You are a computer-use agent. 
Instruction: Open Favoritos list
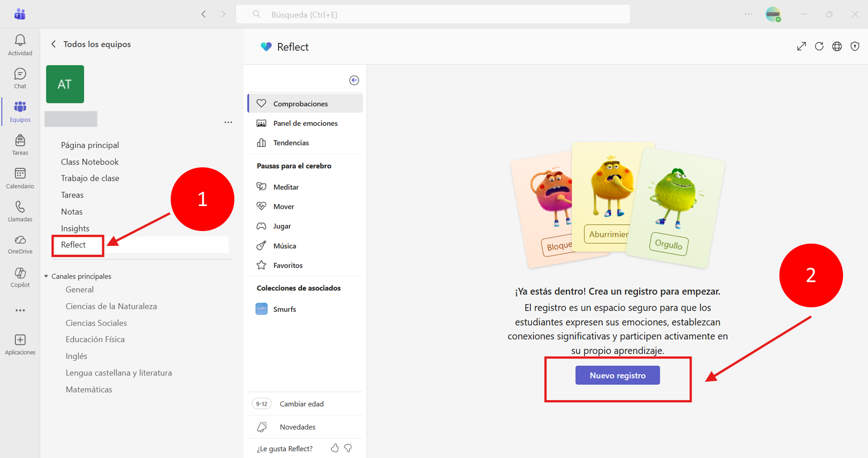coord(305,265)
